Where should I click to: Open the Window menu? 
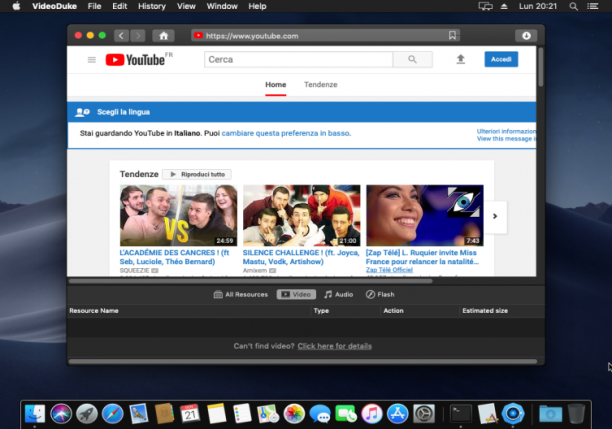pyautogui.click(x=222, y=6)
